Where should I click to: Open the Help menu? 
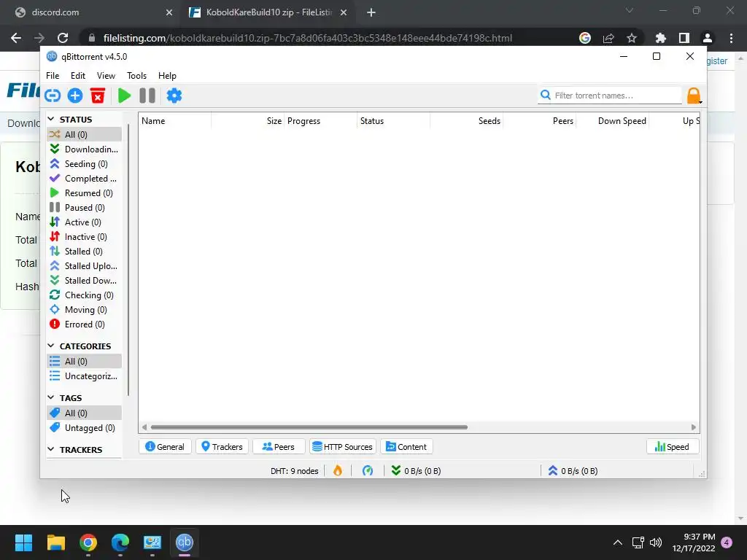tap(167, 76)
